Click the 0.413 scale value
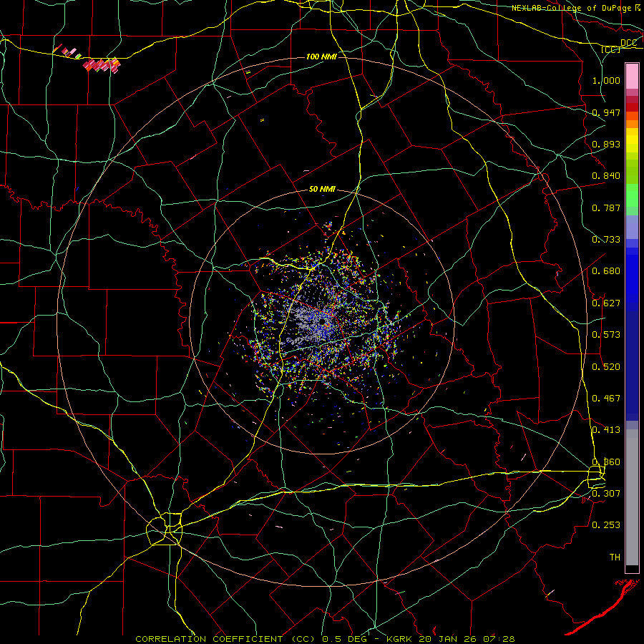Image resolution: width=644 pixels, height=644 pixels. [606, 430]
